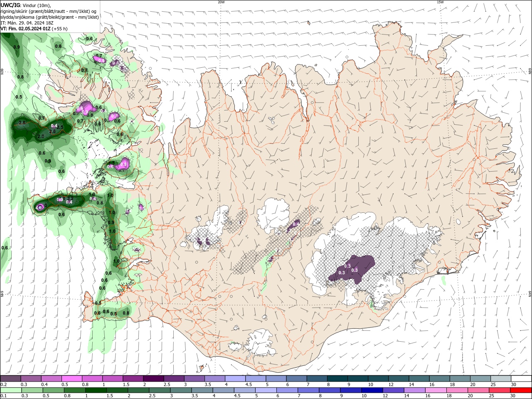
Task: Click the bright red 30 swatch in lower legend
Action: pyautogui.click(x=521, y=390)
